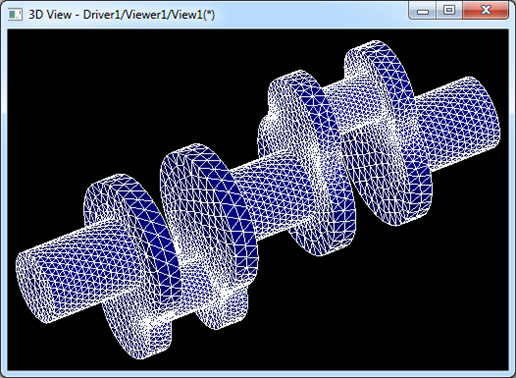Click the empty black background below the crankshaft's right shaft
Viewport: 516px width, 378px height.
pos(433,283)
